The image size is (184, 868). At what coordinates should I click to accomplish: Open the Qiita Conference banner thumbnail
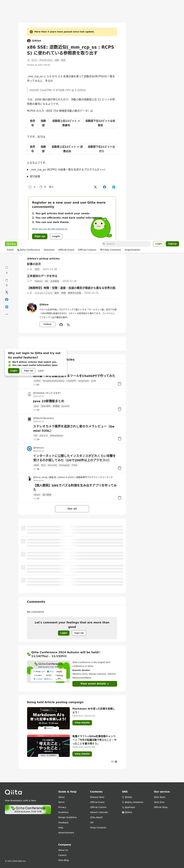pyautogui.click(x=48, y=672)
